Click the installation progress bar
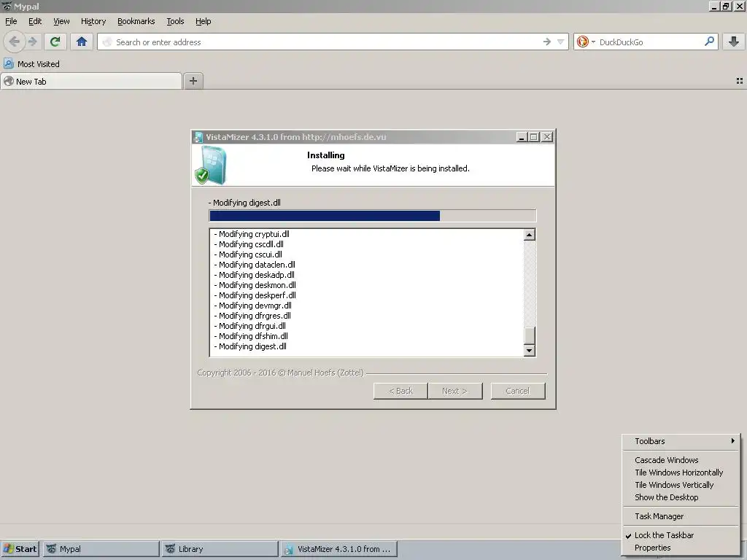 (x=373, y=216)
